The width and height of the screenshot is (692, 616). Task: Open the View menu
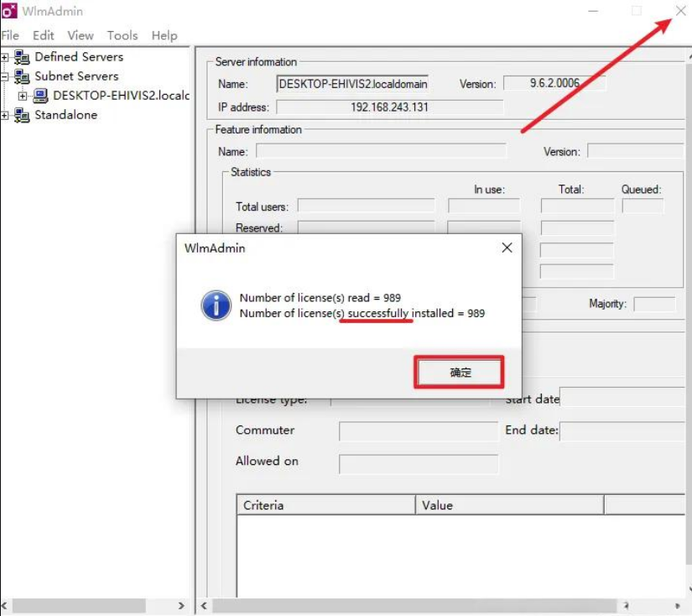(81, 35)
